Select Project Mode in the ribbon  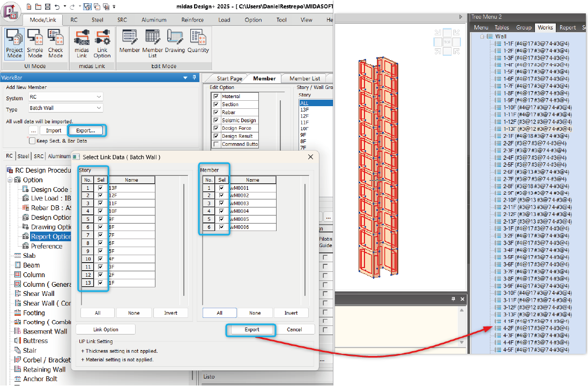point(14,43)
